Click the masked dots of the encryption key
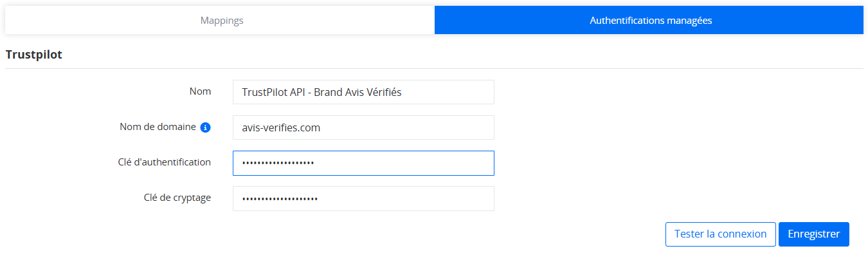The height and width of the screenshot is (253, 868). pos(280,199)
